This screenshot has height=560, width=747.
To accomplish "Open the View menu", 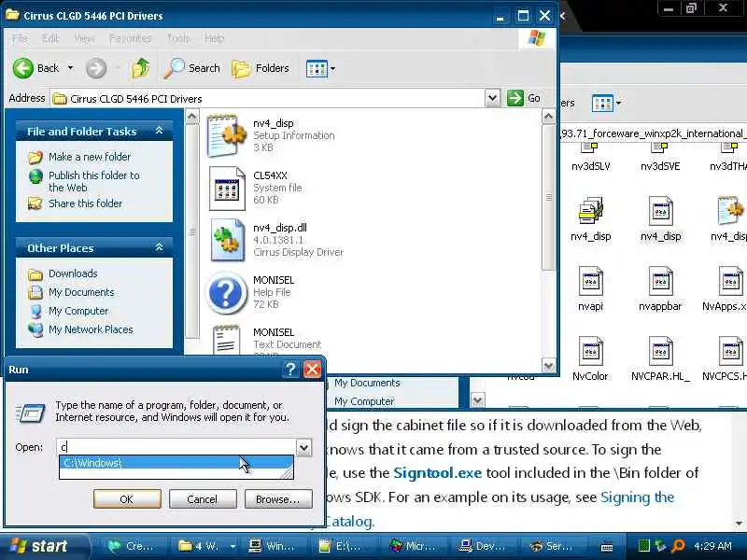I will 84,38.
